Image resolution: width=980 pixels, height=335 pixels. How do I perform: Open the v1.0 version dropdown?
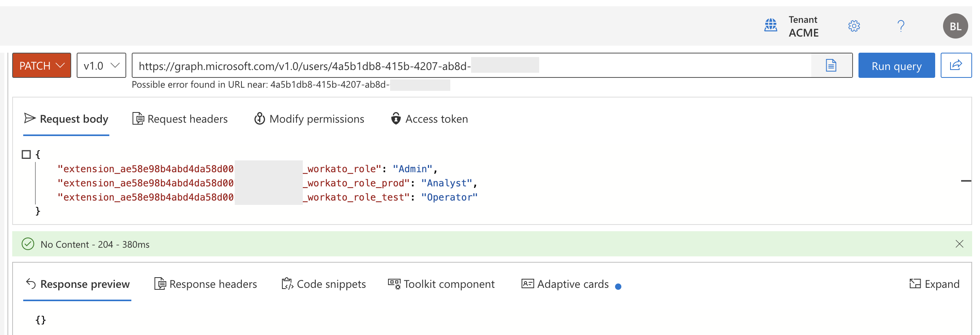101,66
